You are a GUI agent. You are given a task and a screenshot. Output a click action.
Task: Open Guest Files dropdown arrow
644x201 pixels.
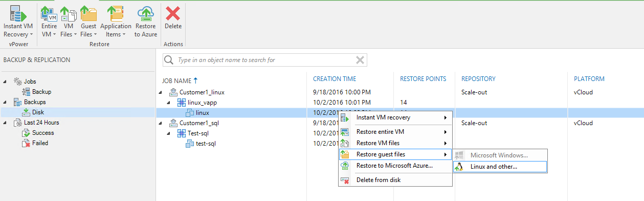pyautogui.click(x=96, y=34)
